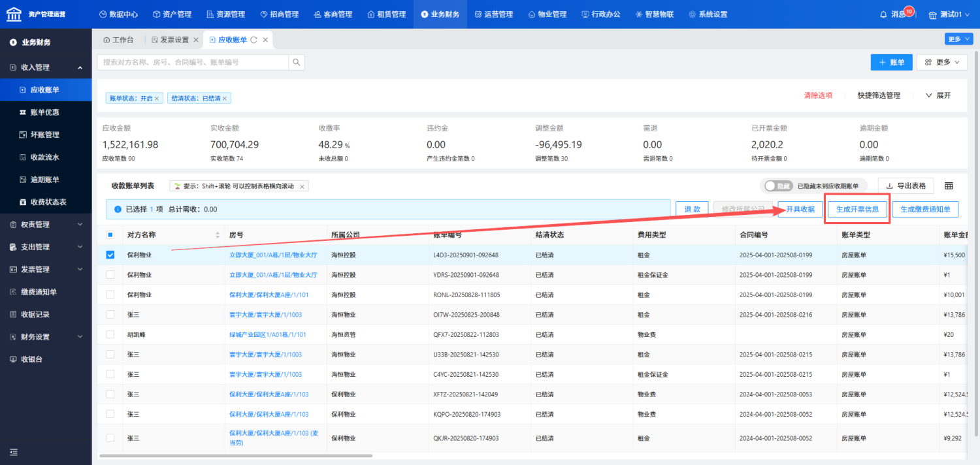Click the horizontal table scrollbar
Viewport: 980px width, 465px height.
[235, 455]
